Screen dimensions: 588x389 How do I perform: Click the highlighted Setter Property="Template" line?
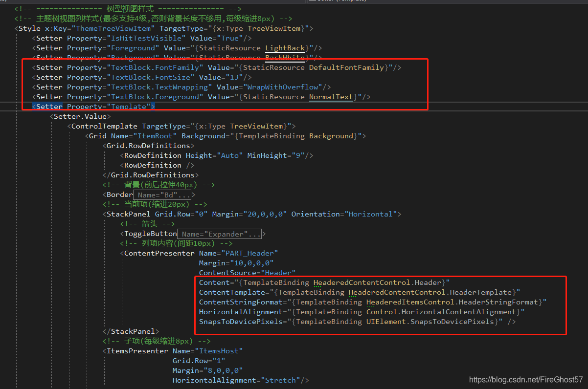click(94, 107)
